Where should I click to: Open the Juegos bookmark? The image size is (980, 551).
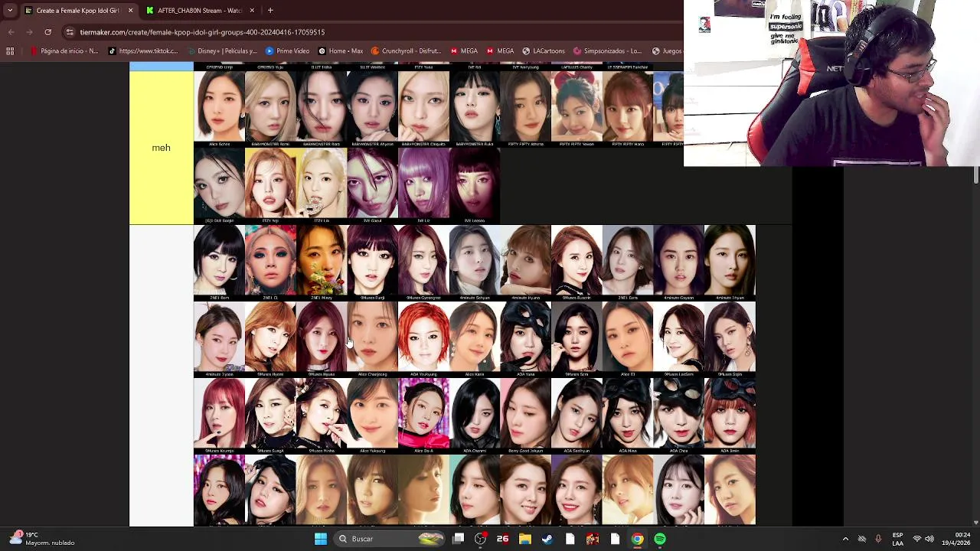(x=666, y=51)
